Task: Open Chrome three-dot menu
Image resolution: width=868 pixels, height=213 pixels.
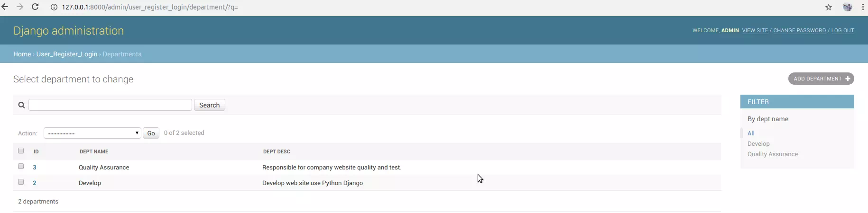Action: point(863,7)
